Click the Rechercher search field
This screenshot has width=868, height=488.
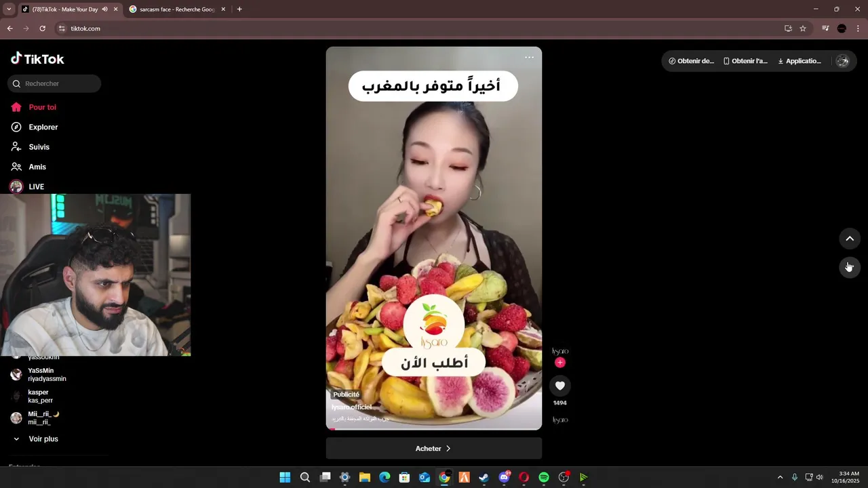pos(54,83)
